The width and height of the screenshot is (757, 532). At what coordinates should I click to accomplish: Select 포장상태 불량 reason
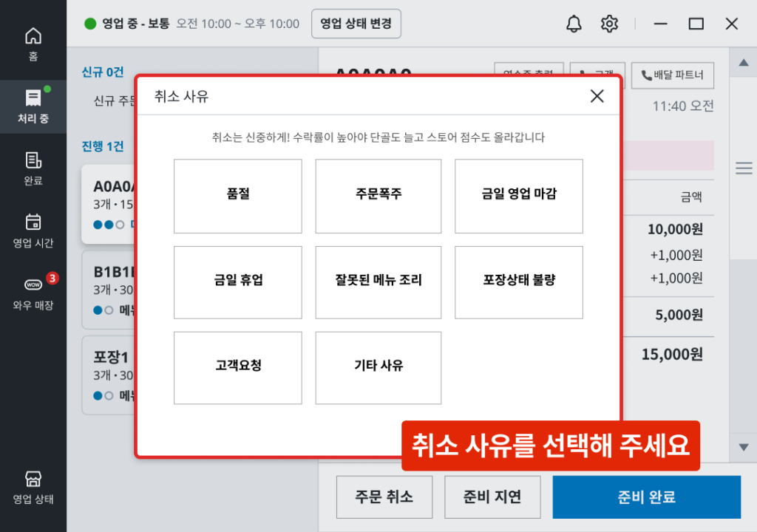click(x=519, y=282)
